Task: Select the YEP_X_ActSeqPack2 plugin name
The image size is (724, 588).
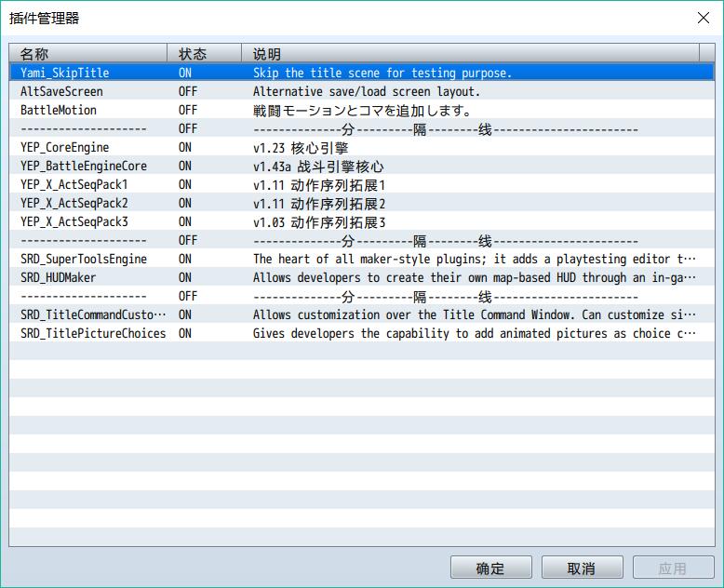Action: (74, 203)
